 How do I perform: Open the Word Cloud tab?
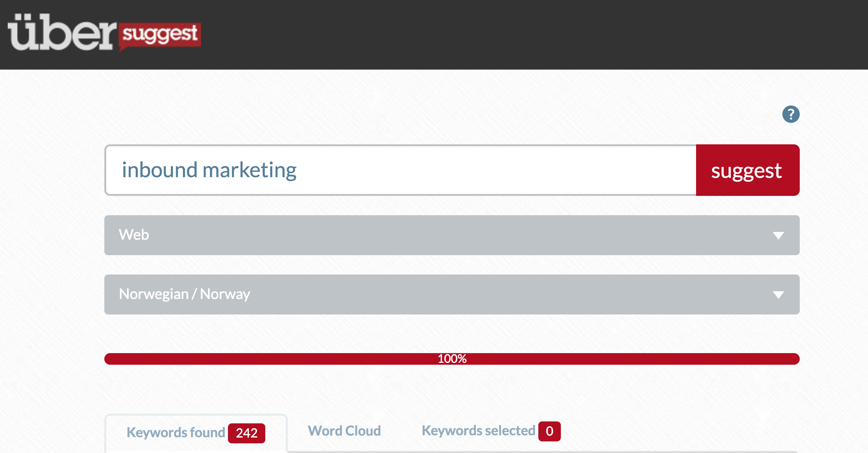[344, 431]
